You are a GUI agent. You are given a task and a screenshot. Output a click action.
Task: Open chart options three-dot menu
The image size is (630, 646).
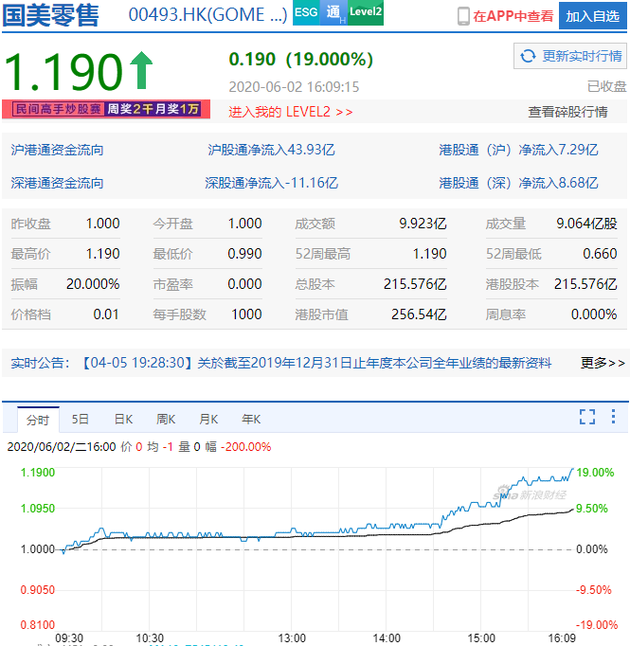(x=614, y=417)
